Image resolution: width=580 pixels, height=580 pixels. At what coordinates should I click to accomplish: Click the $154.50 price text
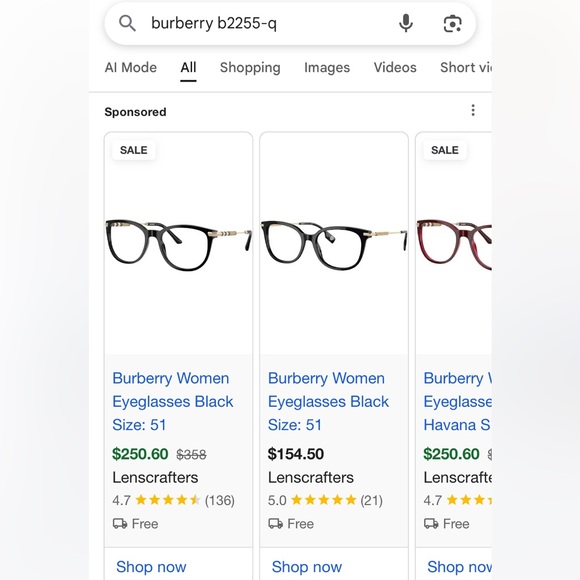pyautogui.click(x=296, y=454)
